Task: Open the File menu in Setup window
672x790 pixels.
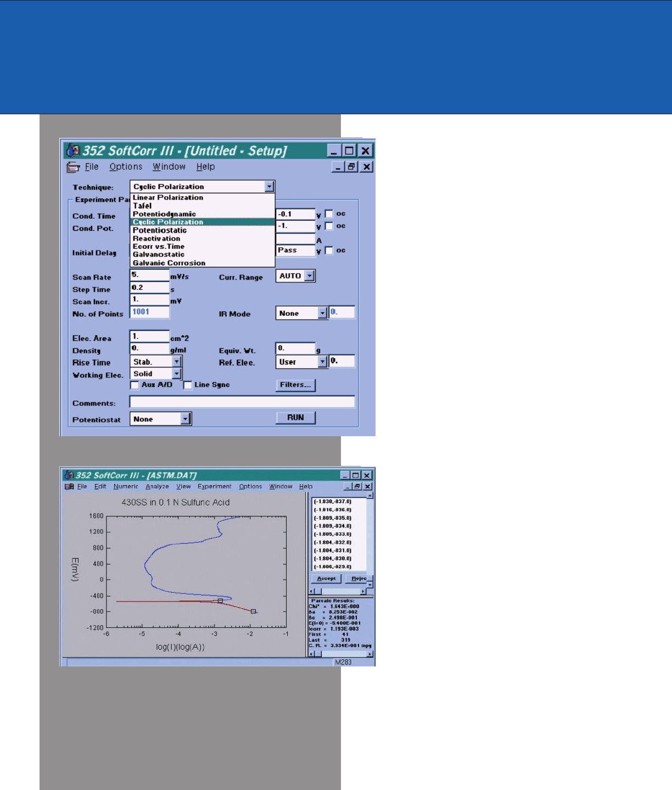Action: pos(92,166)
